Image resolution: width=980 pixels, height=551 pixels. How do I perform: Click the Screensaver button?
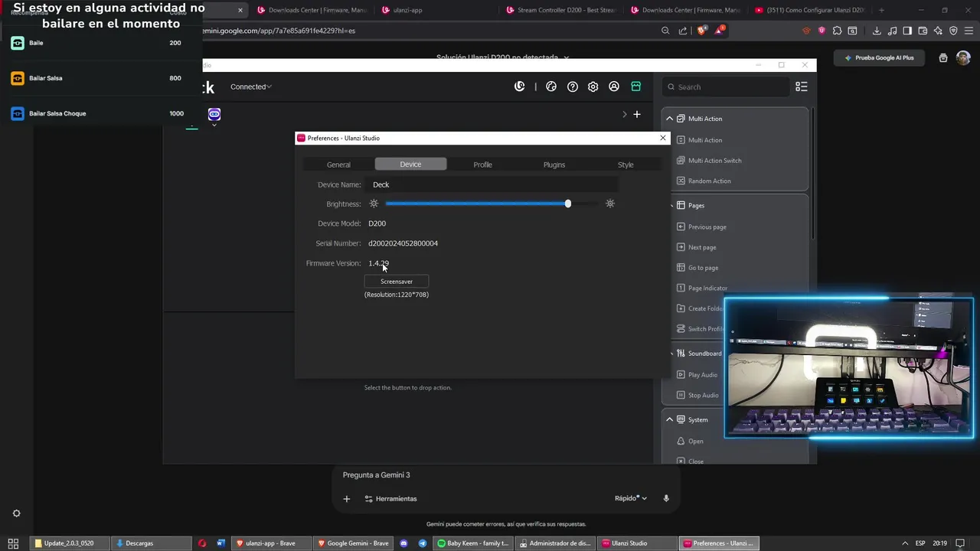[x=397, y=282]
